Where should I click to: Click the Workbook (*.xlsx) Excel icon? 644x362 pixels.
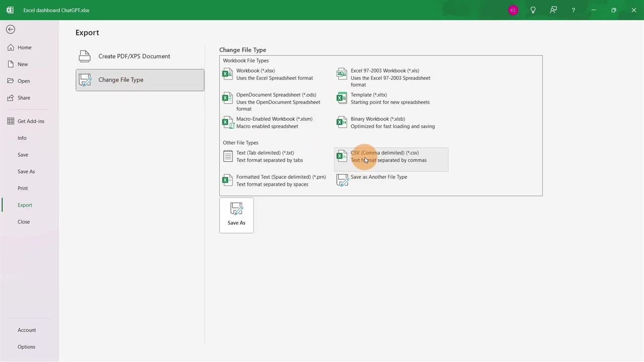coord(227,74)
